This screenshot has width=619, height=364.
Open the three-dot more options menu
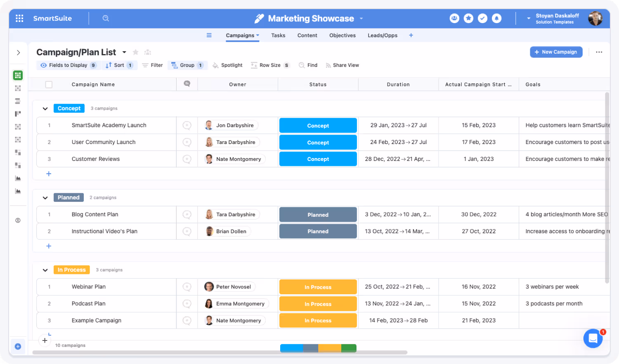(599, 52)
